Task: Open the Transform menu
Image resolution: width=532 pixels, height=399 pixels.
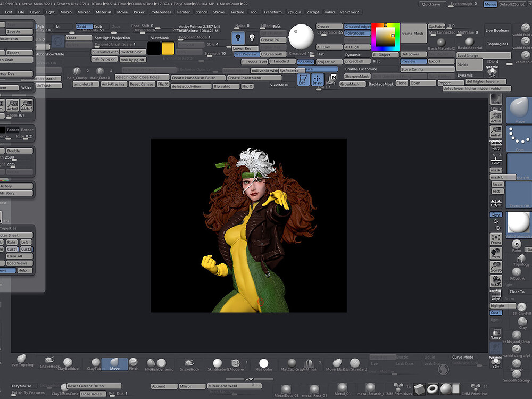Action: pos(272,12)
